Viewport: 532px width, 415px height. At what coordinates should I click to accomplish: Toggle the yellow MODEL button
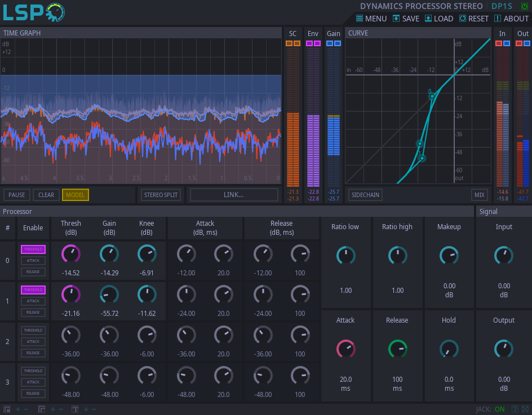coord(76,195)
